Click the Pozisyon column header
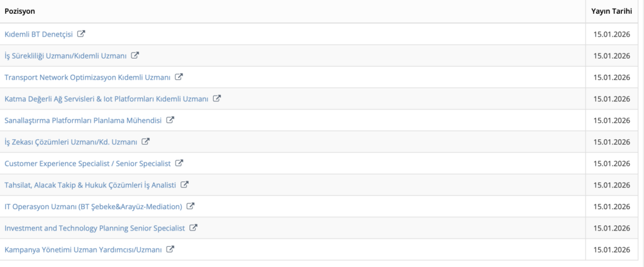 [x=20, y=12]
